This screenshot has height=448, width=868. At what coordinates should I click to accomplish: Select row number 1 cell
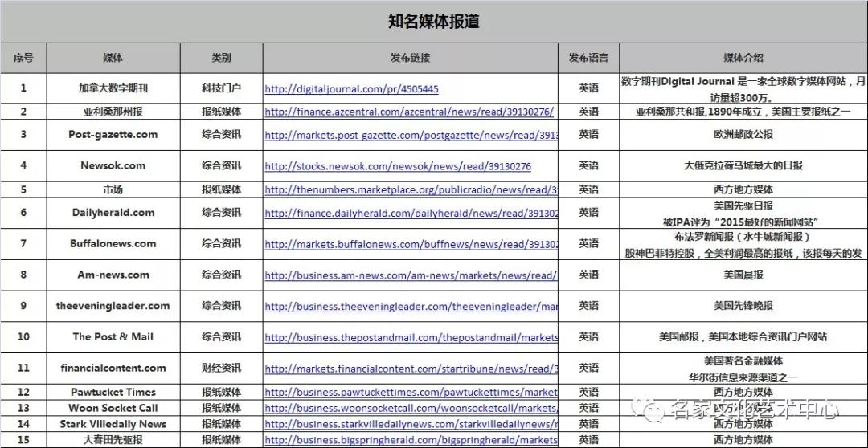(x=23, y=88)
